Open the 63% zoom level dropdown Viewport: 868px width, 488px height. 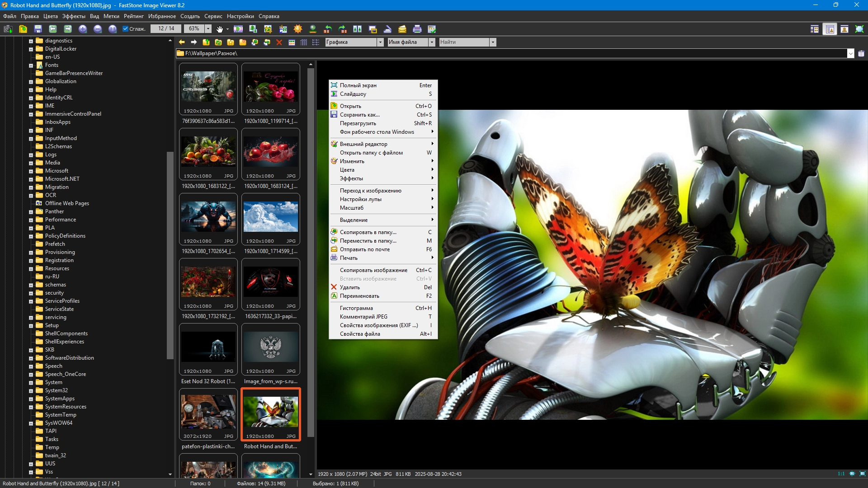click(x=208, y=29)
